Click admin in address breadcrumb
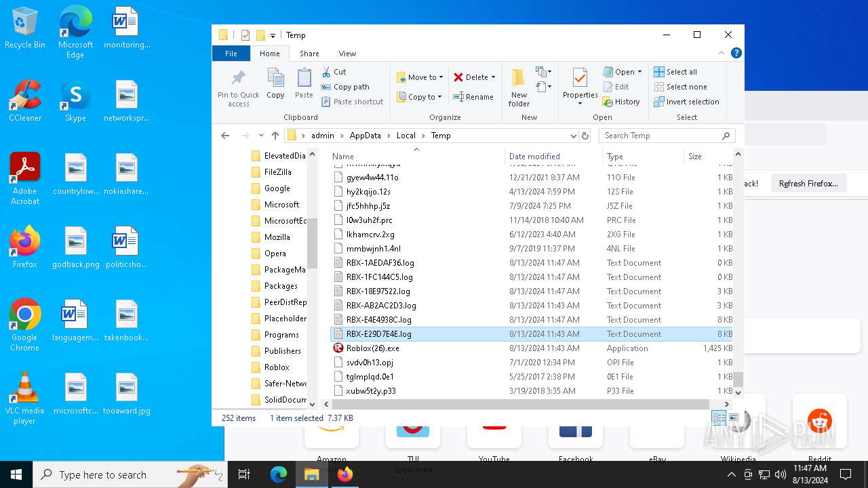The width and height of the screenshot is (868, 488). tap(323, 136)
